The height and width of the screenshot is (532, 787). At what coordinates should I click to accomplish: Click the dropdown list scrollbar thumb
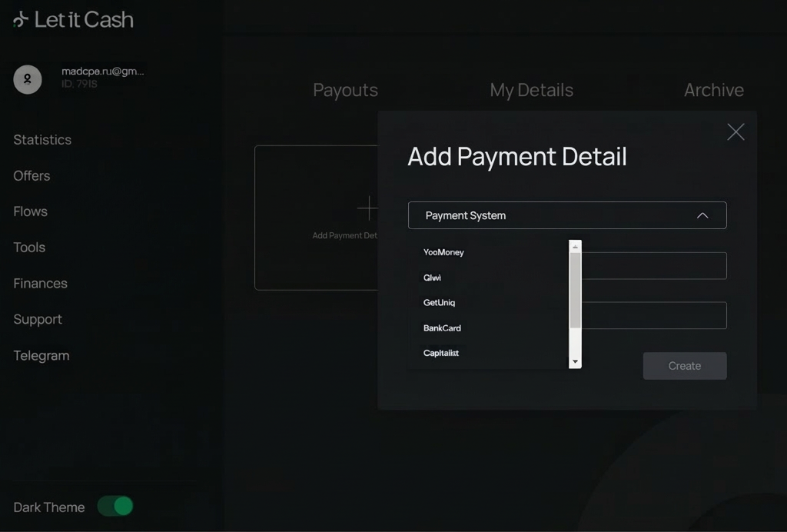tap(575, 291)
